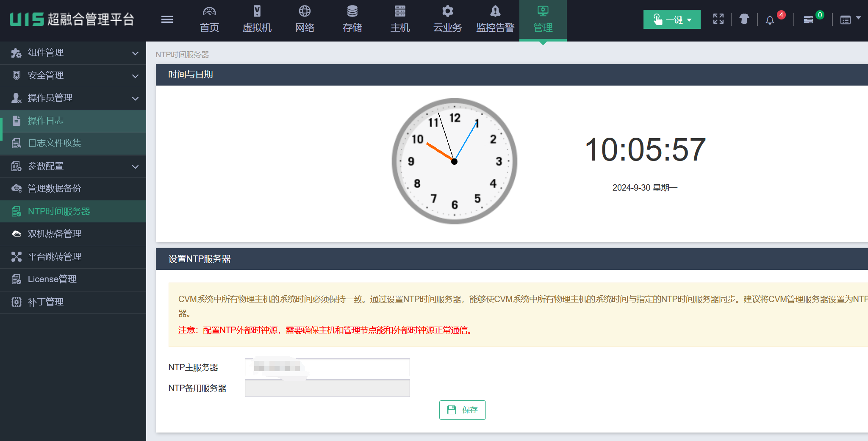The height and width of the screenshot is (441, 868).
Task: Open 操作日志 in the sidebar
Action: click(x=73, y=121)
